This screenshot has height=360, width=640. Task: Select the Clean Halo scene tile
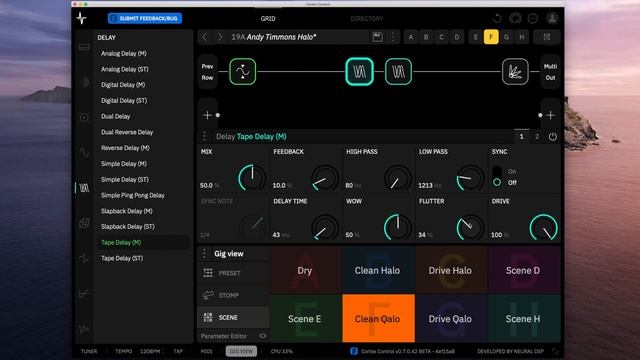click(x=378, y=270)
